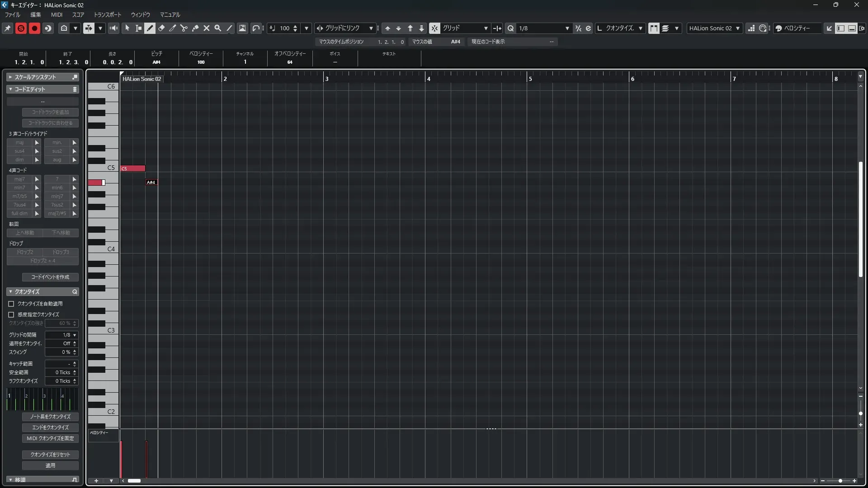Open the グリッドにリンク dropdown
The width and height of the screenshot is (868, 488).
[371, 28]
